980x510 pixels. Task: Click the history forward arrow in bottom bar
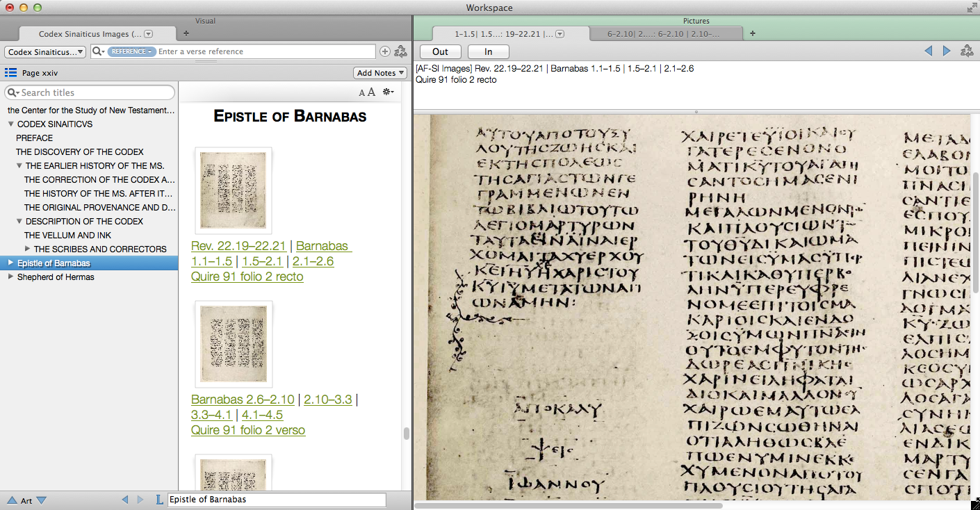pyautogui.click(x=140, y=500)
